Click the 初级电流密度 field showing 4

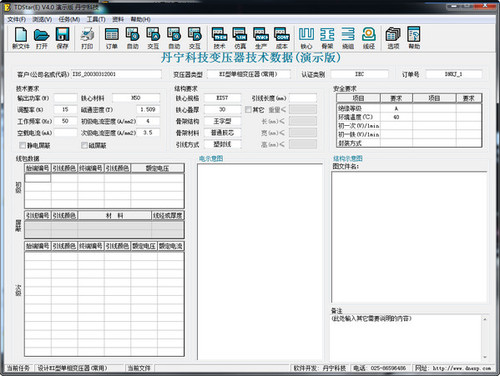click(x=148, y=121)
